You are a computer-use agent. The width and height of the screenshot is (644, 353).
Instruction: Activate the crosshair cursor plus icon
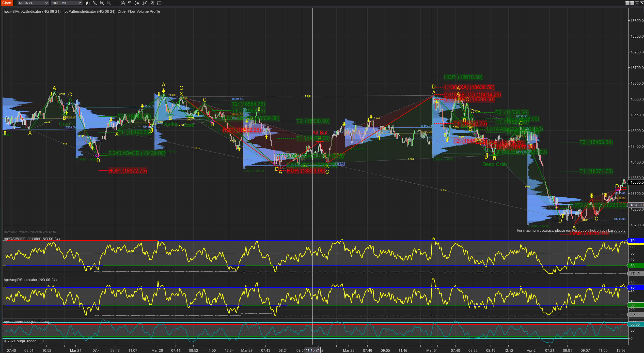click(x=116, y=3)
